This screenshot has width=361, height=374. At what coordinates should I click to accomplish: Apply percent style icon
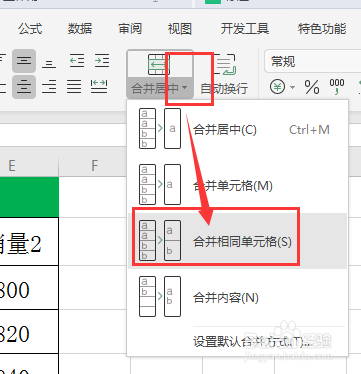[312, 87]
